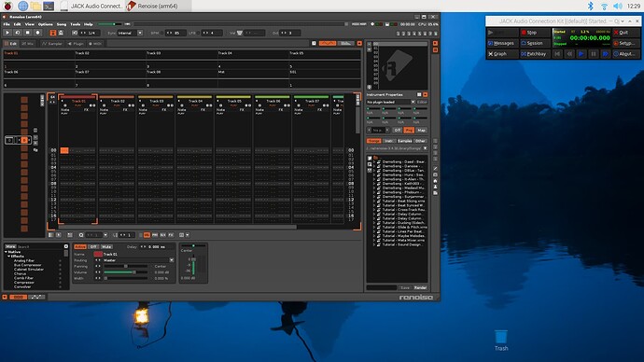Stop playback using Renoise stop button
Viewport: 644px width, 362px height.
27,33
